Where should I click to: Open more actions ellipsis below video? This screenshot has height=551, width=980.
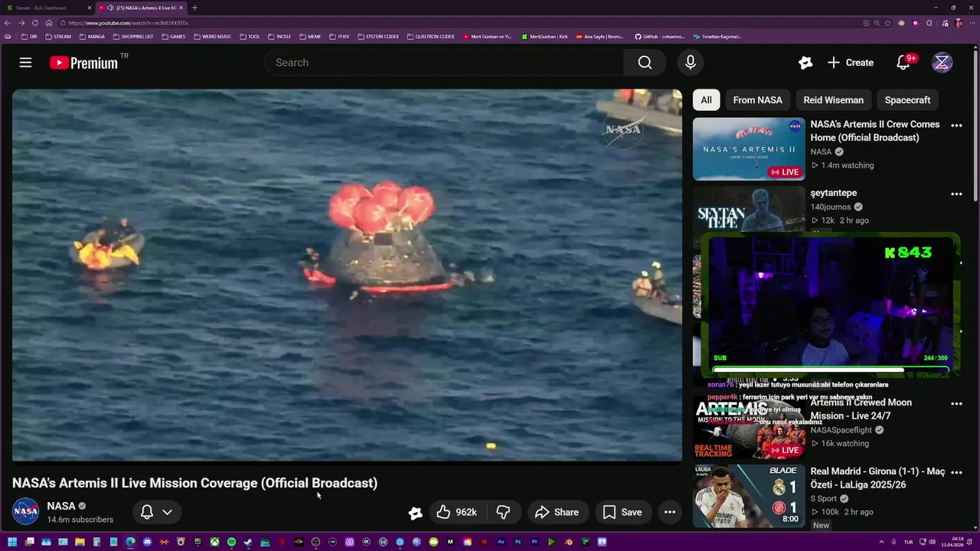(669, 512)
